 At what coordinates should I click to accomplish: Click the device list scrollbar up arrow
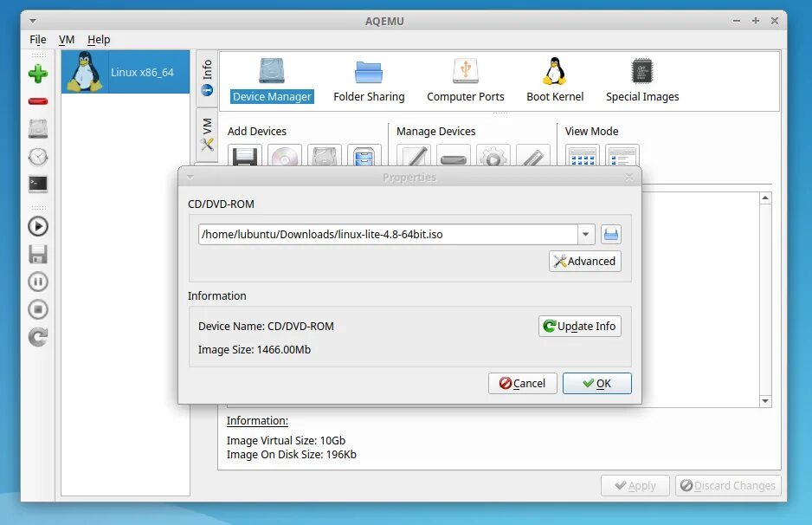click(x=765, y=198)
